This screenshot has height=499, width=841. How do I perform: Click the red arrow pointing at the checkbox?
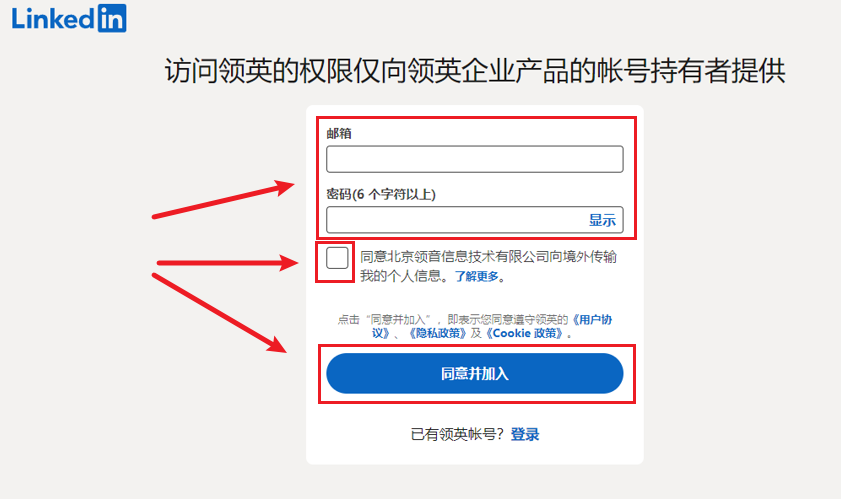pos(227,263)
